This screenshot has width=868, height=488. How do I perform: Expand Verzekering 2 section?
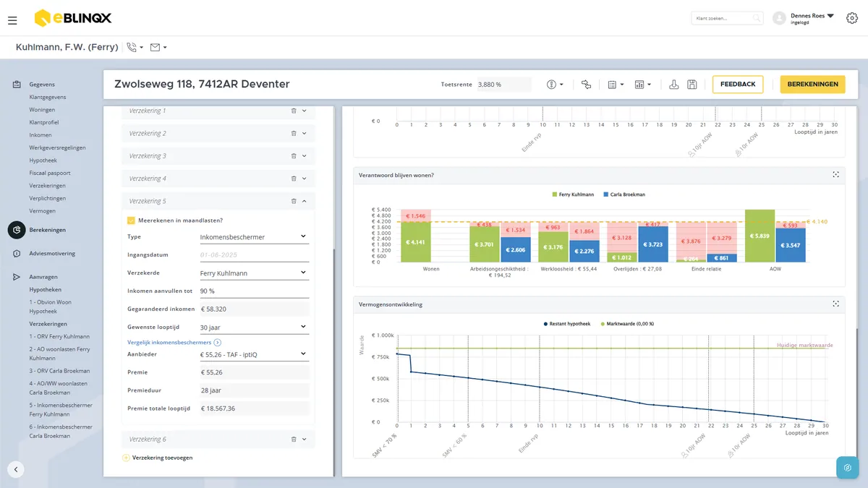point(304,134)
